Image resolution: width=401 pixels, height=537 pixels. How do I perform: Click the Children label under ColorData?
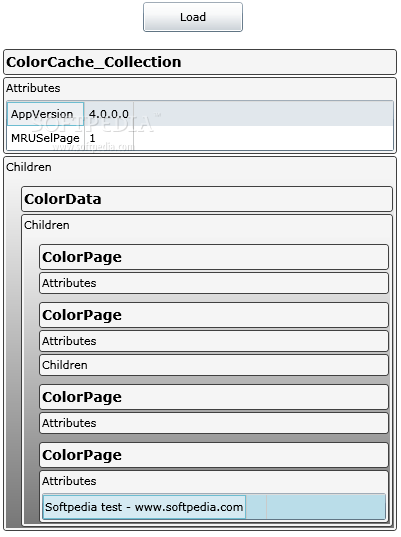tap(47, 225)
